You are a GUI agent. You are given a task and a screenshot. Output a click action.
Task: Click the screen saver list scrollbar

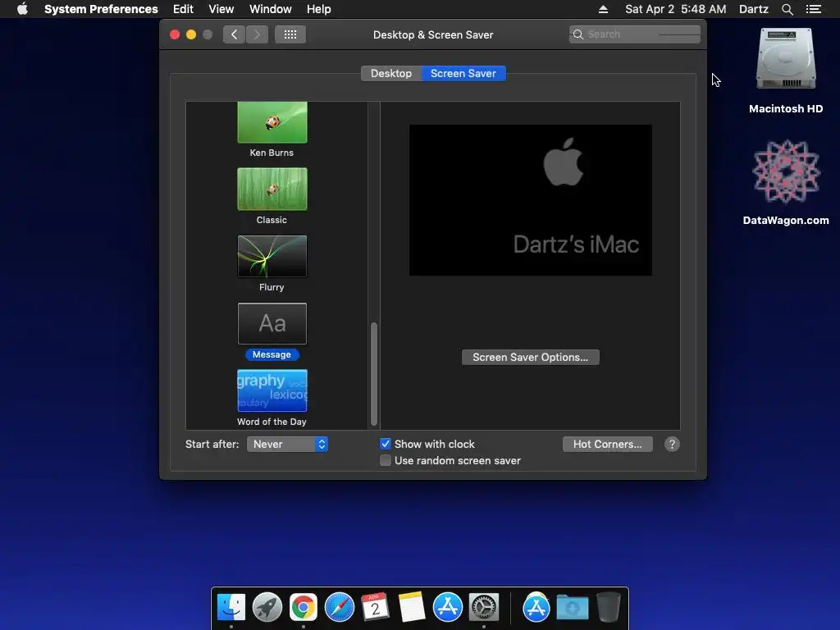point(374,373)
